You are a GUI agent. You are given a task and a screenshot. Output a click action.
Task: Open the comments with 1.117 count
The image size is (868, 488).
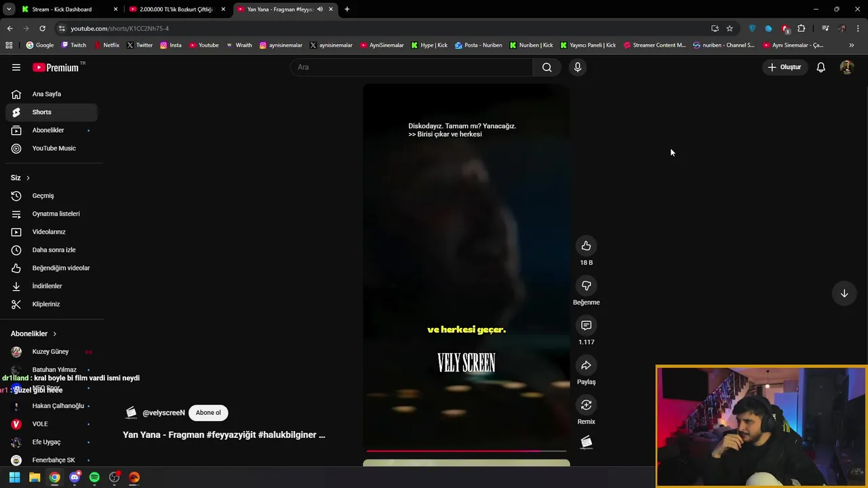click(586, 325)
